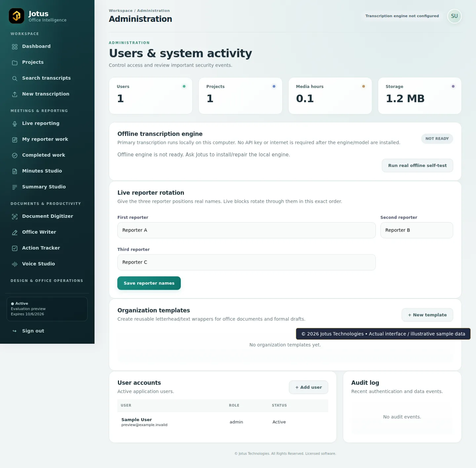This screenshot has height=468, width=476.
Task: Click the Minutes Studio document icon
Action: (x=15, y=171)
